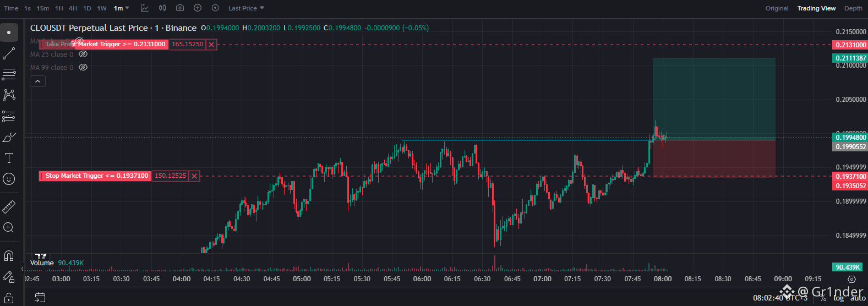Select the 1s interval
This screenshot has height=306, width=868.
(x=28, y=8)
